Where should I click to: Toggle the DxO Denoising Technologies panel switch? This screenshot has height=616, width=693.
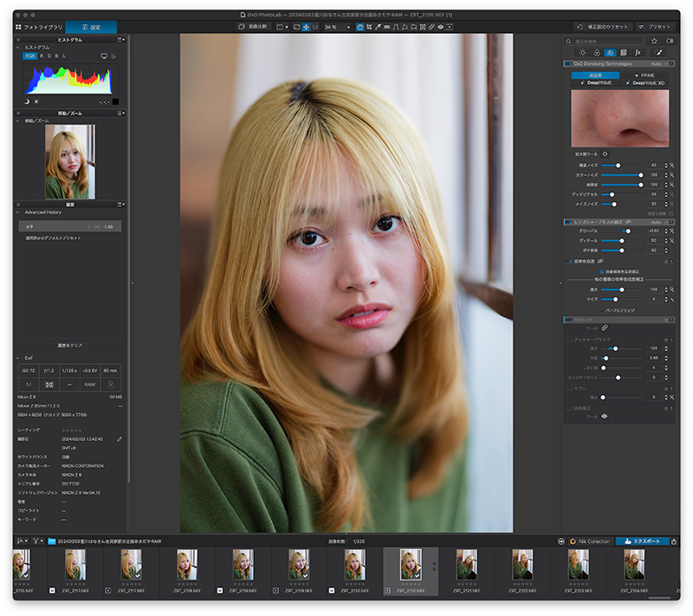tap(568, 64)
